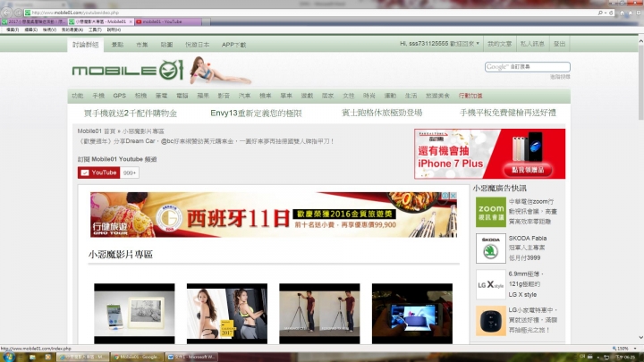Screen dimensions: 644x362
Task: Open the 相機 category in nav bar
Action: [141, 96]
